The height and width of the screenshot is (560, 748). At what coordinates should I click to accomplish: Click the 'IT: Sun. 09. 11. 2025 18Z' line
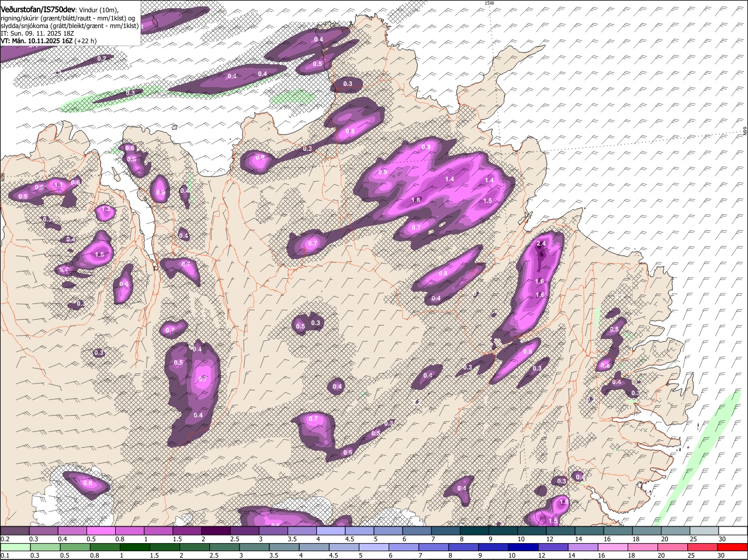pos(37,33)
